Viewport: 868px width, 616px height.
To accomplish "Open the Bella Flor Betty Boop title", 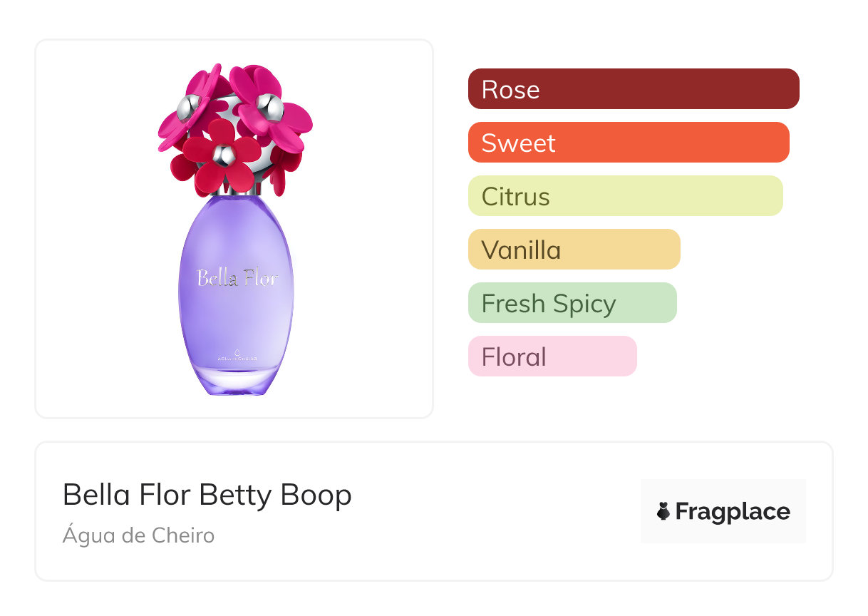I will (207, 495).
